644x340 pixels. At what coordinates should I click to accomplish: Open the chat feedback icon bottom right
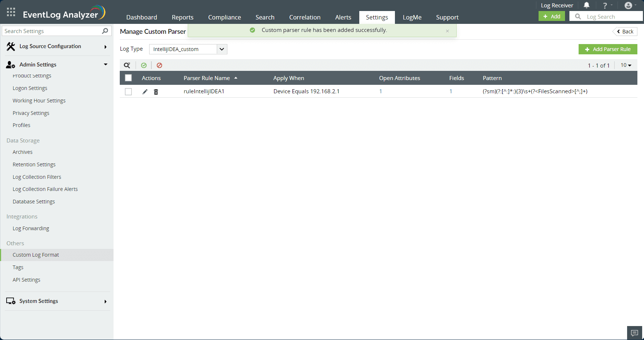point(634,333)
